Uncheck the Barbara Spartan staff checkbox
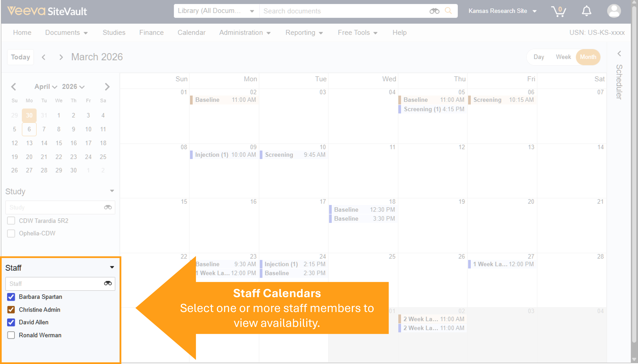This screenshot has width=638, height=364. click(x=11, y=297)
